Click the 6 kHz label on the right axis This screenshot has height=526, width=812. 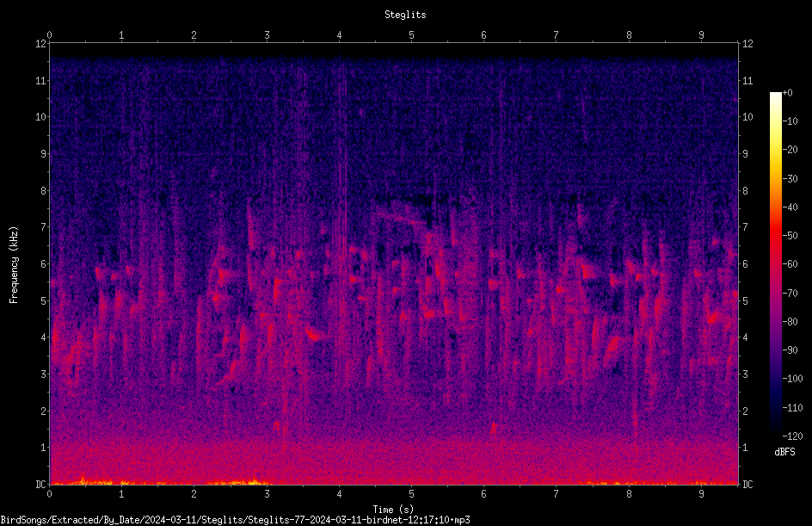[x=745, y=263]
